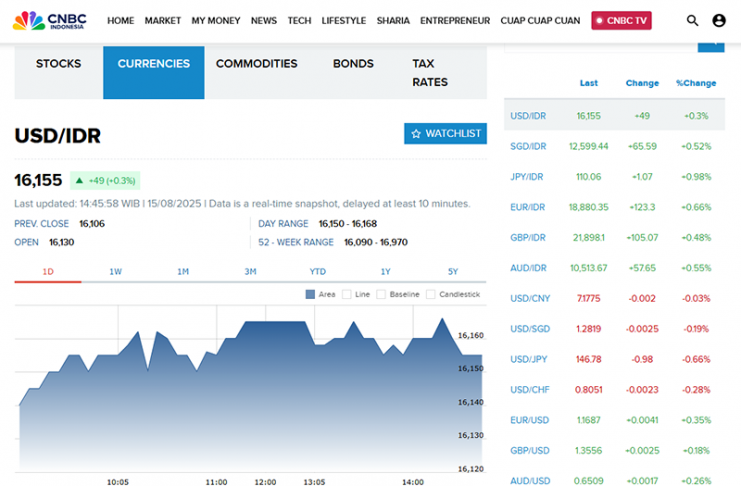741x486 pixels.
Task: Switch to the Stocks tab
Action: (x=58, y=64)
